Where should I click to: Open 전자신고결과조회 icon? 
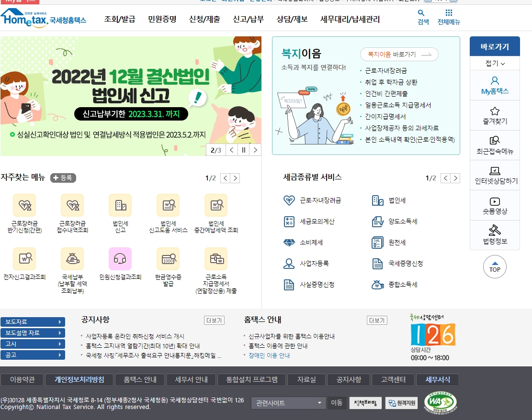pos(24,259)
